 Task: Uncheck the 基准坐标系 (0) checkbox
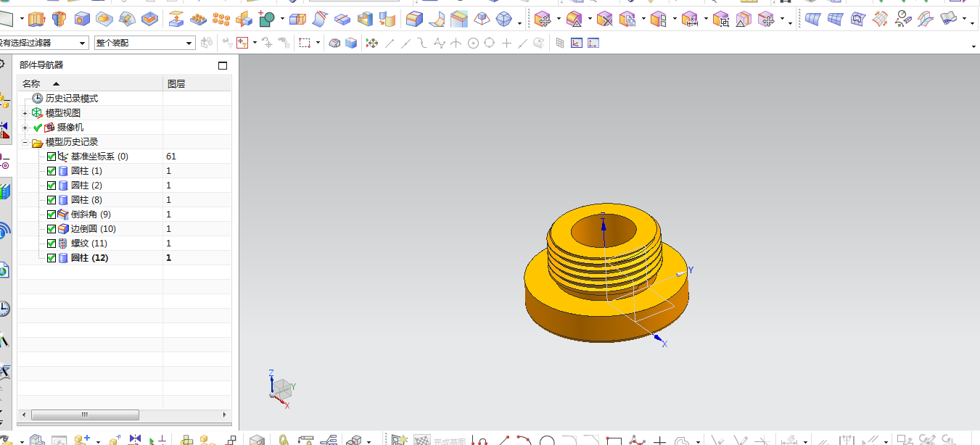point(52,157)
